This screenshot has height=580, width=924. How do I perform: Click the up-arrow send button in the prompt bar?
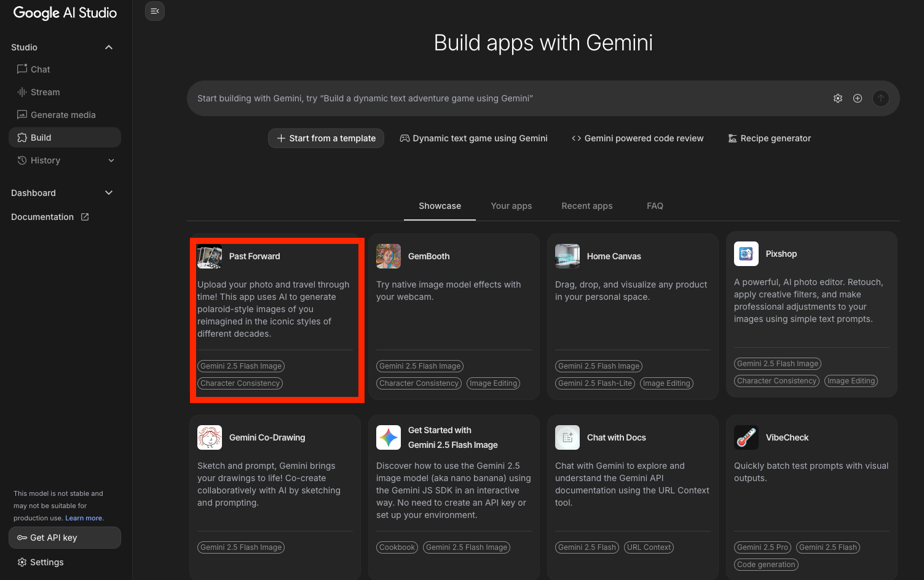(x=881, y=98)
